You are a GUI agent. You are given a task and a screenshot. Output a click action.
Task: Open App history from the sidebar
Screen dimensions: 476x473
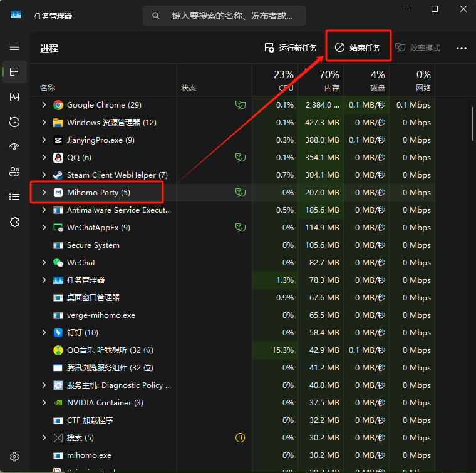pyautogui.click(x=14, y=122)
